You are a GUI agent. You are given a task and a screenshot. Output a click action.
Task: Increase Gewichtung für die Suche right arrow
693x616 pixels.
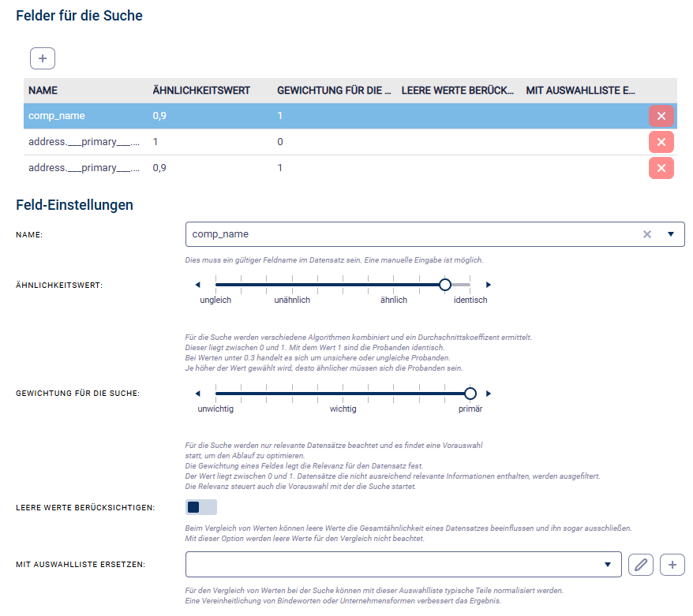[x=489, y=394]
